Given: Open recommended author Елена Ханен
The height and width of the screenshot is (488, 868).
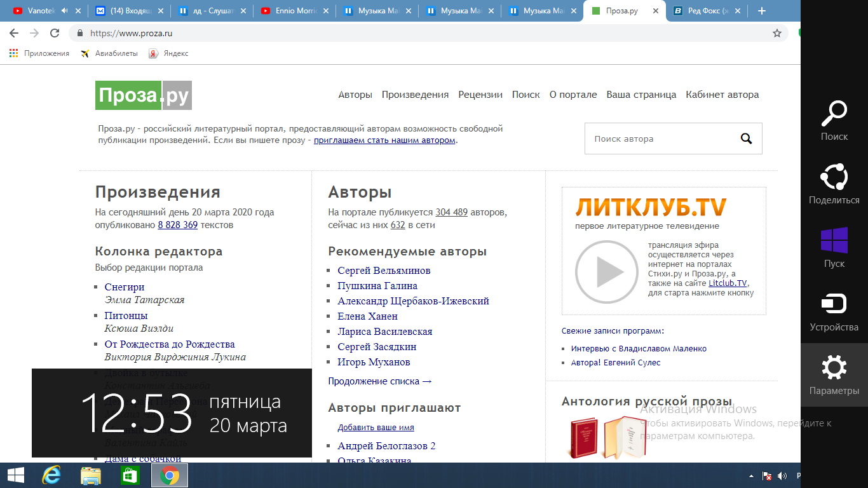Looking at the screenshot, I should point(368,316).
